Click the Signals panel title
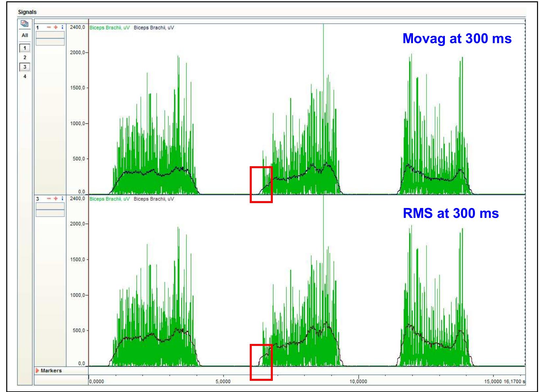Image resolution: width=539 pixels, height=392 pixels. tap(27, 12)
